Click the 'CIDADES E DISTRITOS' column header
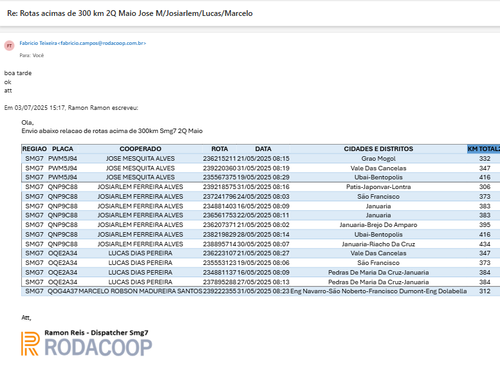The image size is (500, 371). tap(378, 149)
